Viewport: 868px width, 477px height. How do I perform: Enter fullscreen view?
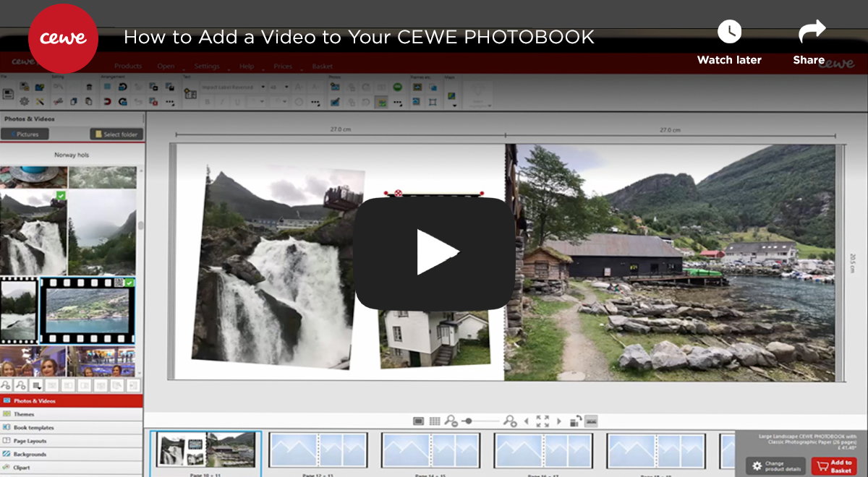click(542, 421)
